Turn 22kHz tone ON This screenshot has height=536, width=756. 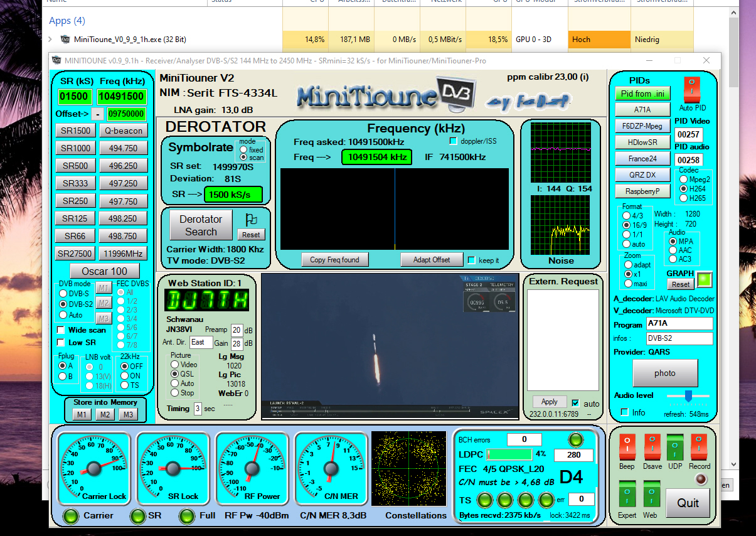click(124, 376)
